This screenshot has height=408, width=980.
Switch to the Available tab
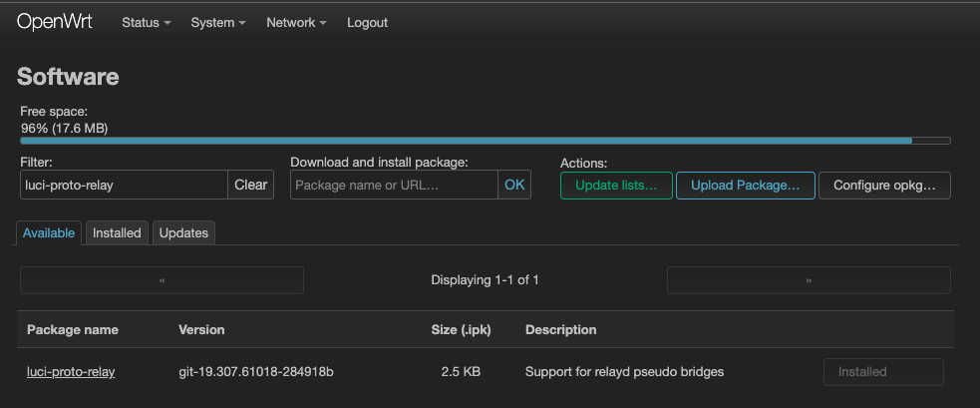(49, 233)
